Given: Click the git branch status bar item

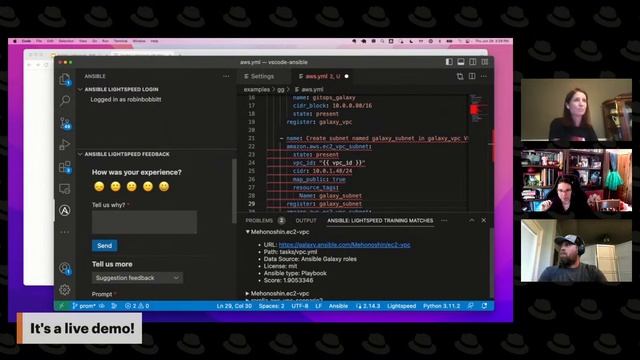Looking at the screenshot, I should pyautogui.click(x=84, y=306).
